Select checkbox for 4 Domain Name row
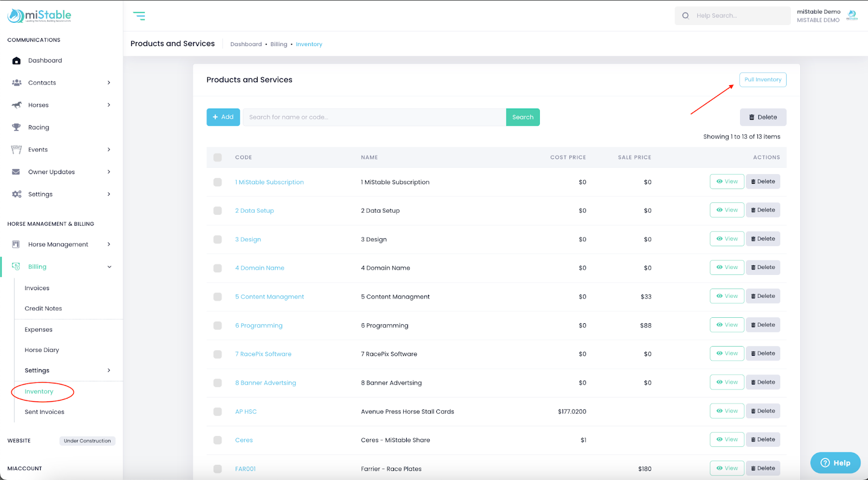Image resolution: width=868 pixels, height=480 pixels. [218, 268]
